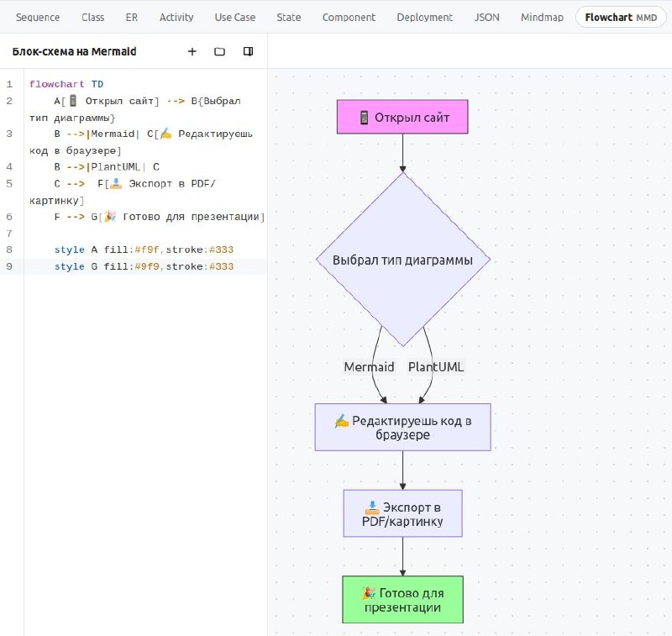Viewport: 672px width, 636px height.
Task: Click the 'style A fill:#f9f' code line
Action: pyautogui.click(x=144, y=250)
